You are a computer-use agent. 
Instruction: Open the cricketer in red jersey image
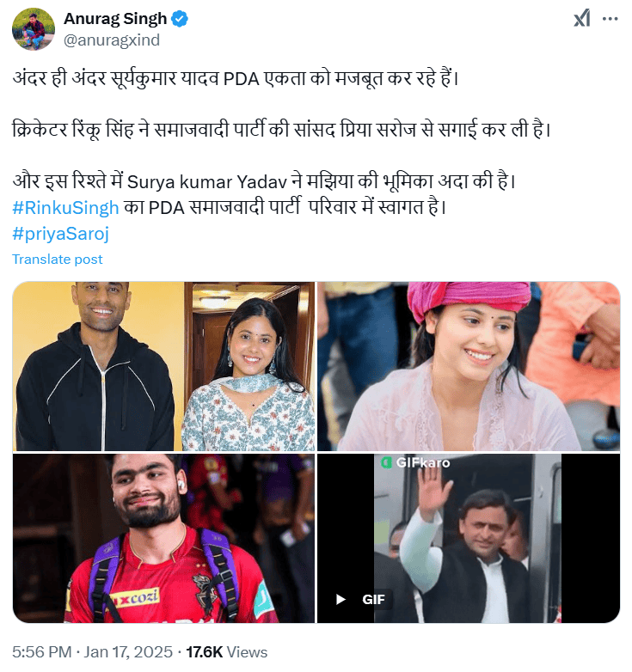point(163,538)
